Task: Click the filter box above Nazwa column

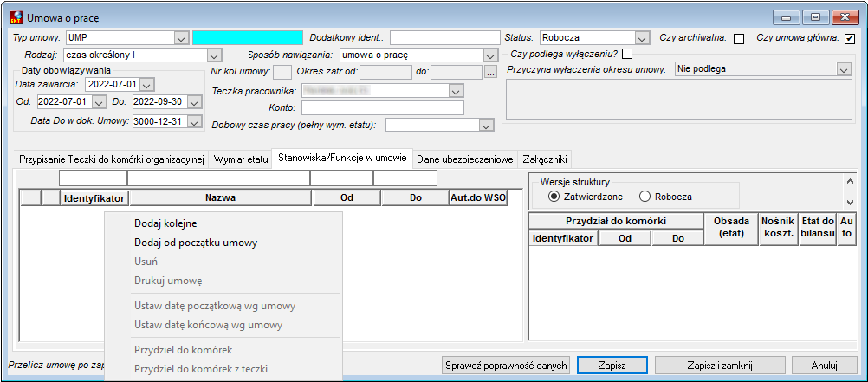Action: (x=218, y=178)
